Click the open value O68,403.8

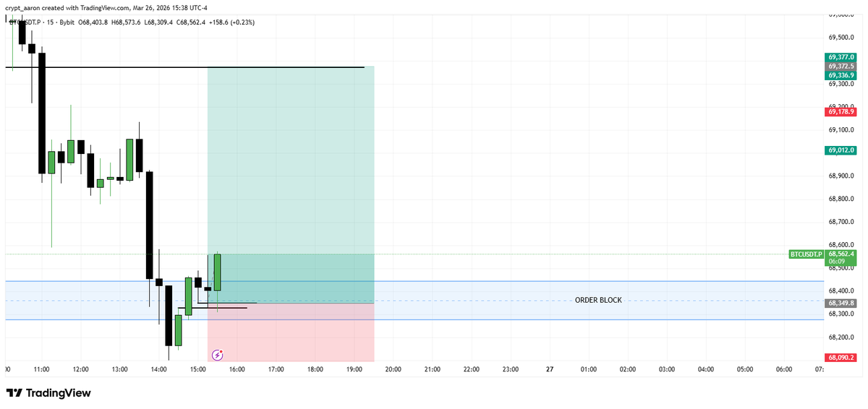(x=93, y=22)
